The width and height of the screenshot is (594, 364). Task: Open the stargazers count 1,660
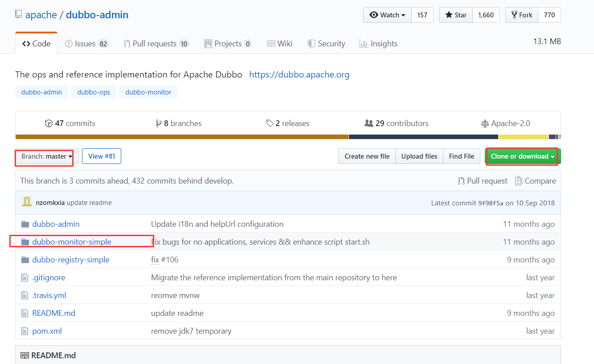point(486,15)
